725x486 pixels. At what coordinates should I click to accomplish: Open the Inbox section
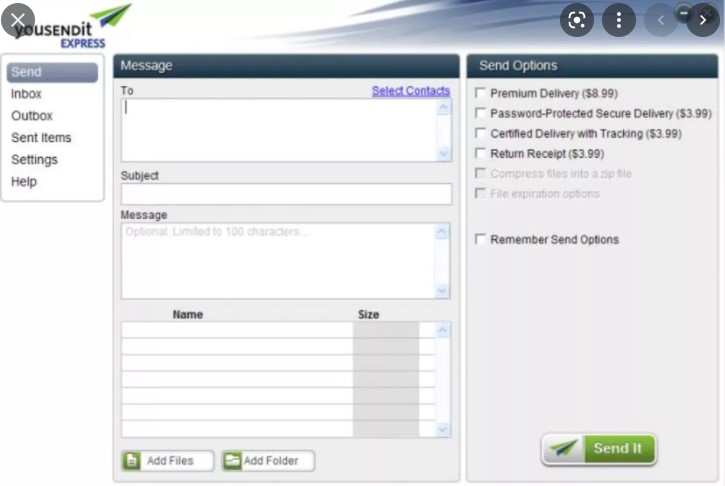tap(26, 94)
